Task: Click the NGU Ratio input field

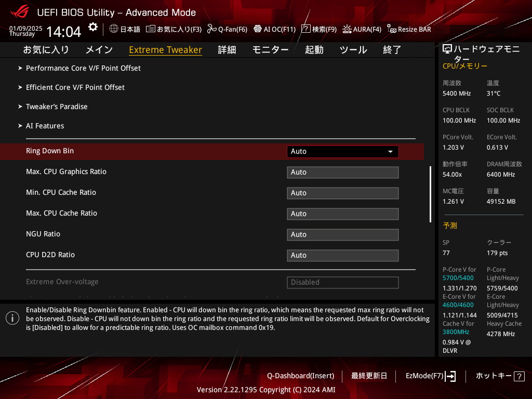Action: [342, 235]
